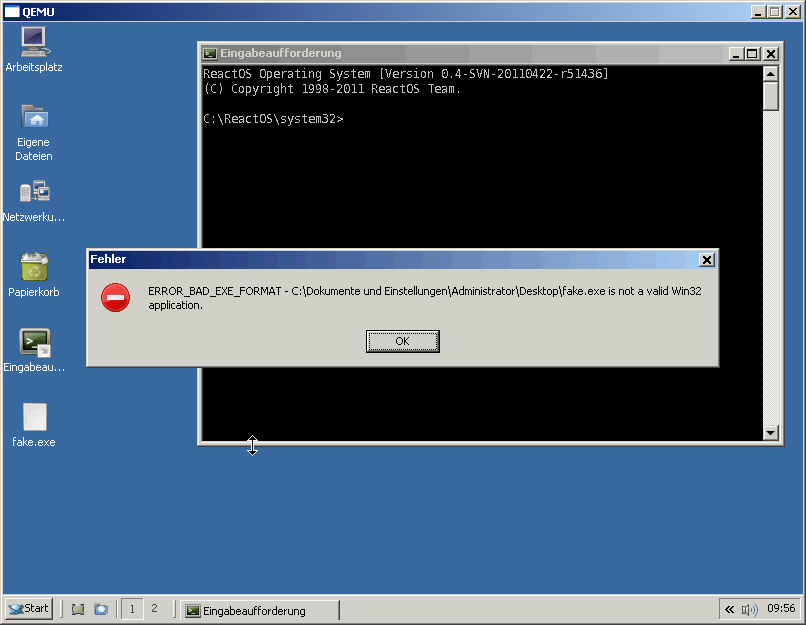Close the QEMU window
806x625 pixels.
pyautogui.click(x=793, y=12)
